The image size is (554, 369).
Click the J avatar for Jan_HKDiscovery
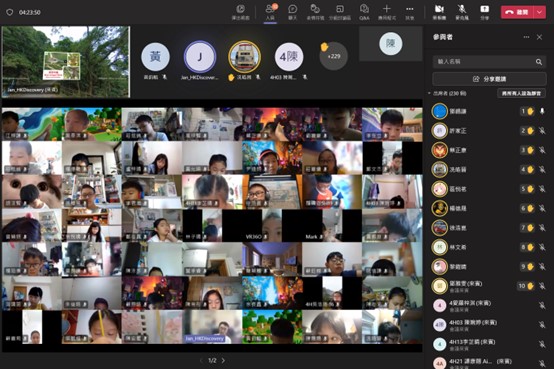[x=200, y=57]
